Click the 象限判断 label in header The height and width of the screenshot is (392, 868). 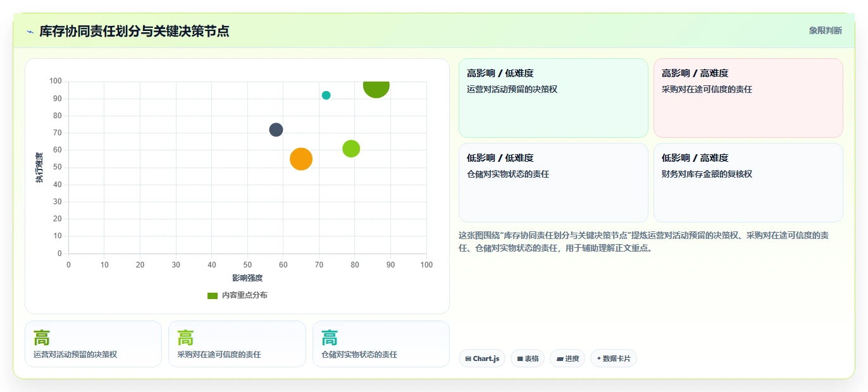pyautogui.click(x=825, y=30)
